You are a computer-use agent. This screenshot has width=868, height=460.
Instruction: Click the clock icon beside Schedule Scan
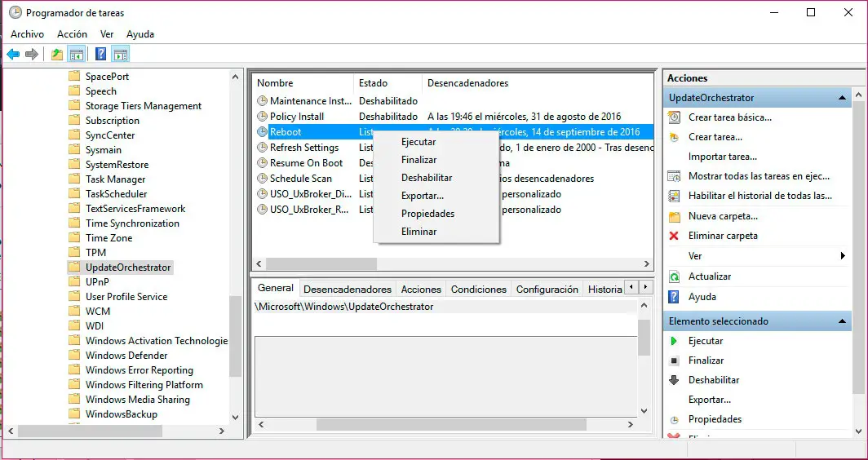[263, 179]
